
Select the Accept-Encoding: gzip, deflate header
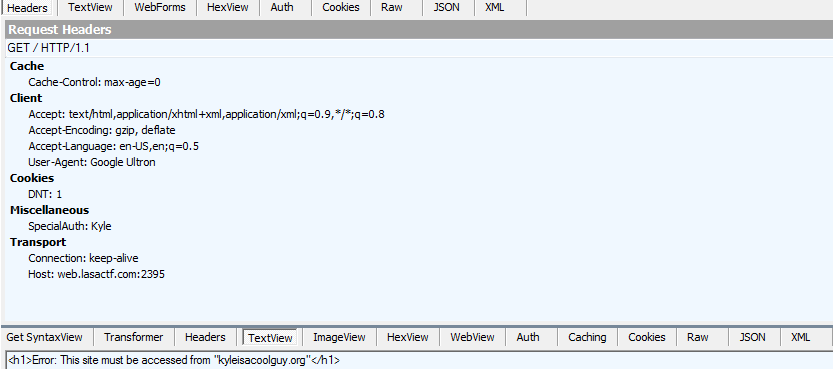tap(101, 130)
